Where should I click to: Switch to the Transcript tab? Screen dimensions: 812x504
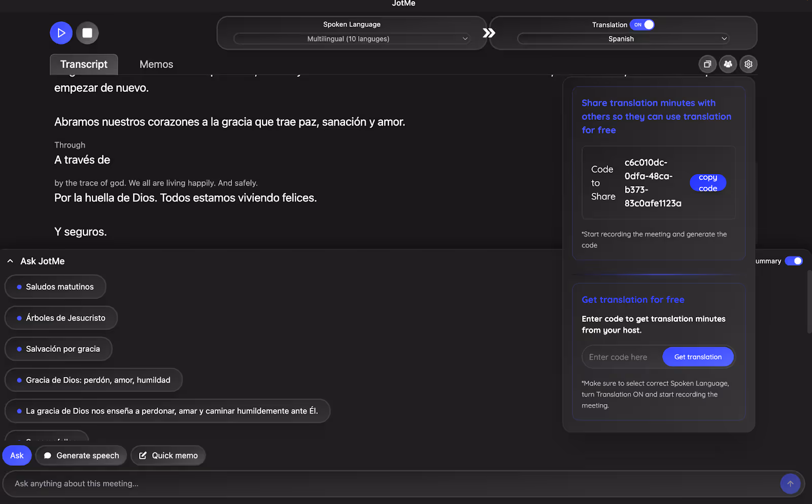click(84, 64)
